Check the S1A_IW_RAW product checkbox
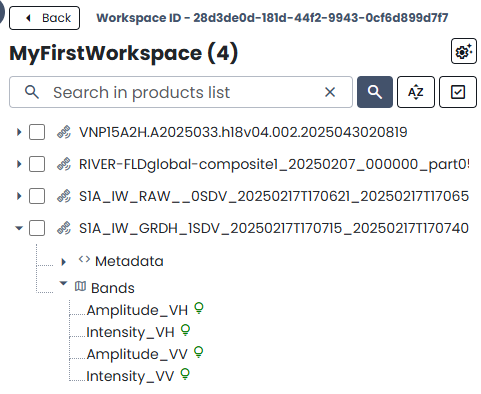Image resolution: width=481 pixels, height=394 pixels. coord(37,196)
